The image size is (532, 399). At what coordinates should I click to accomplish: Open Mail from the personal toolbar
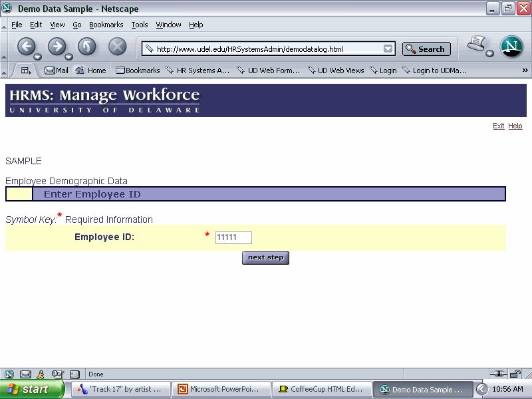click(x=56, y=70)
